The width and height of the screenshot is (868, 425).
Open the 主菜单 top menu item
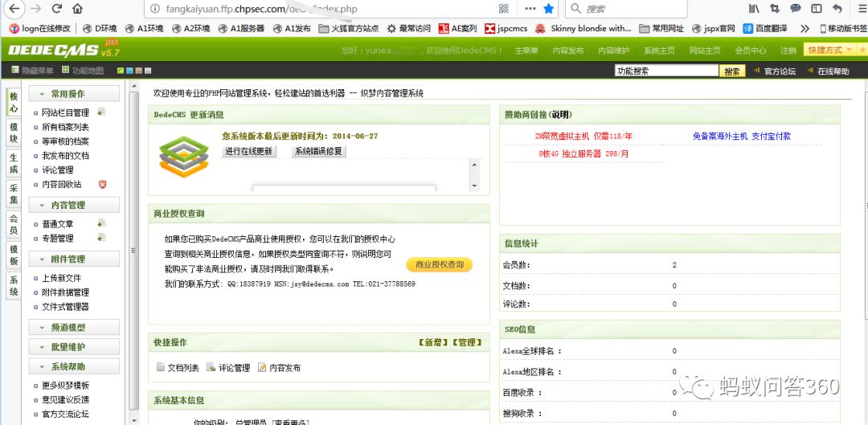tap(526, 51)
